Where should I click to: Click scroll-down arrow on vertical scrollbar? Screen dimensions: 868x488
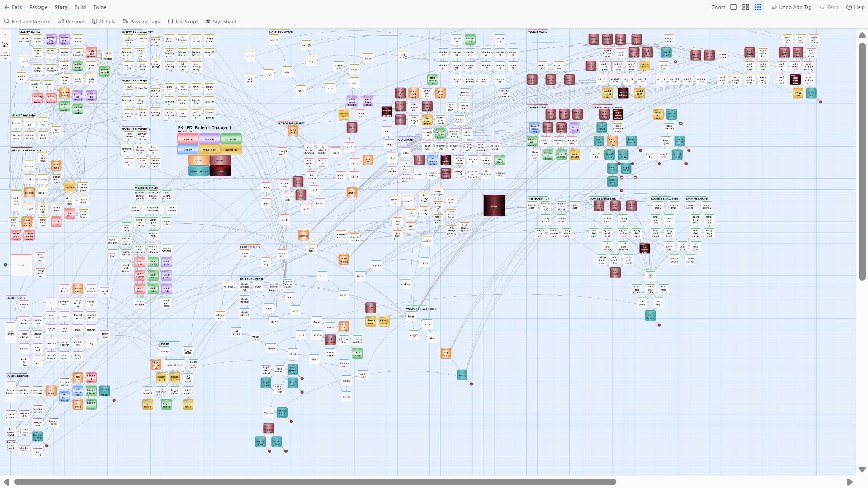click(862, 469)
